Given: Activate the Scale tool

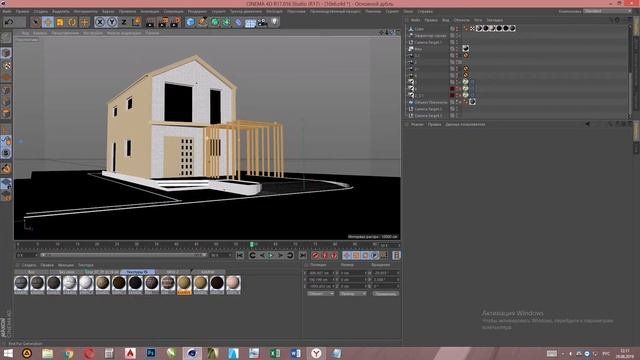Looking at the screenshot, I should tap(60, 22).
